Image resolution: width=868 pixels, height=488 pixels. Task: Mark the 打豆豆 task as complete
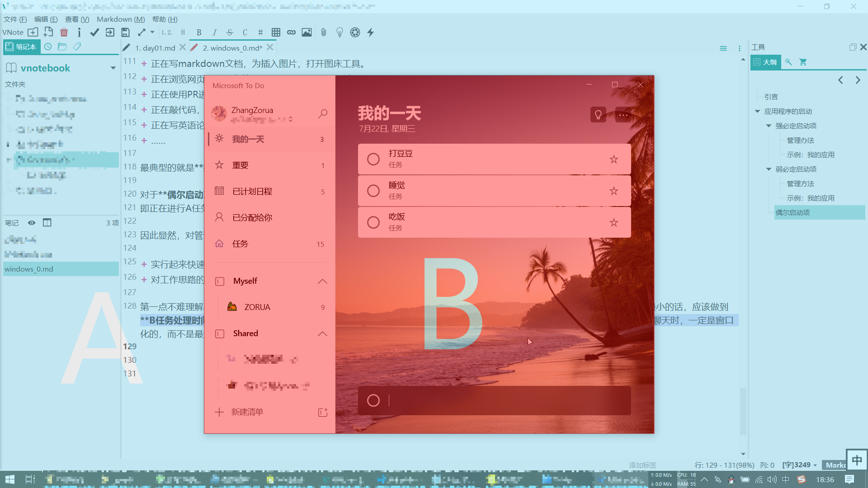pyautogui.click(x=373, y=159)
